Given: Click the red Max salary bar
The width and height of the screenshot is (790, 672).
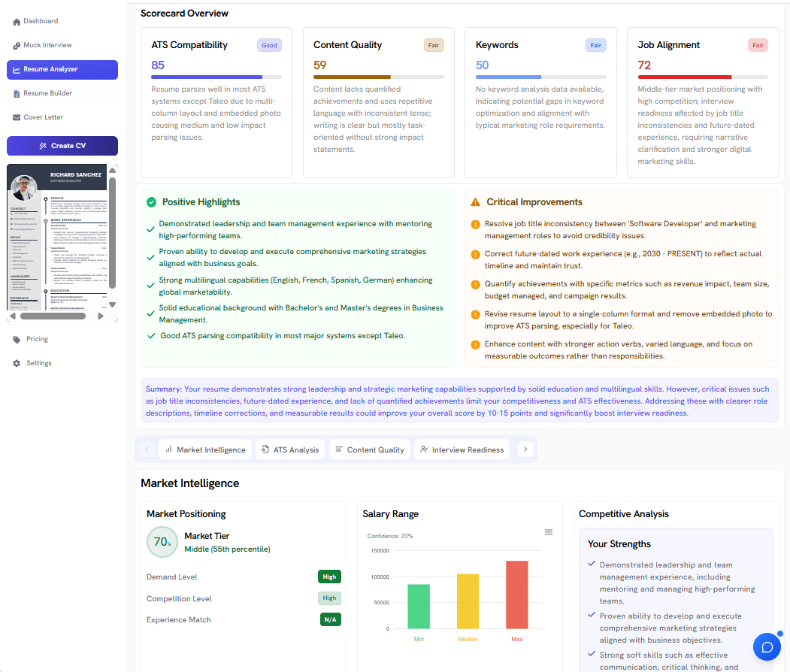Looking at the screenshot, I should pos(516,595).
